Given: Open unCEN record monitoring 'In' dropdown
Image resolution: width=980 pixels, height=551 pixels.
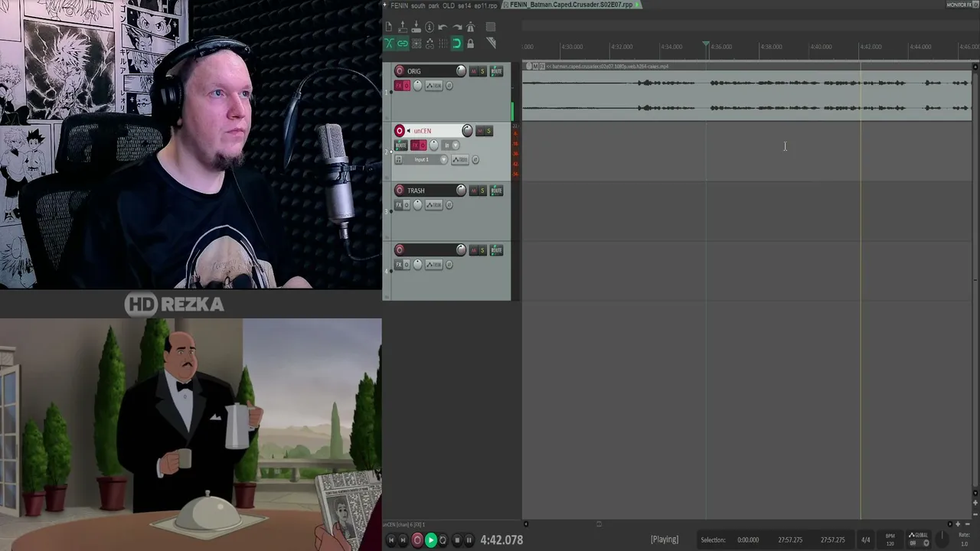Looking at the screenshot, I should (450, 145).
